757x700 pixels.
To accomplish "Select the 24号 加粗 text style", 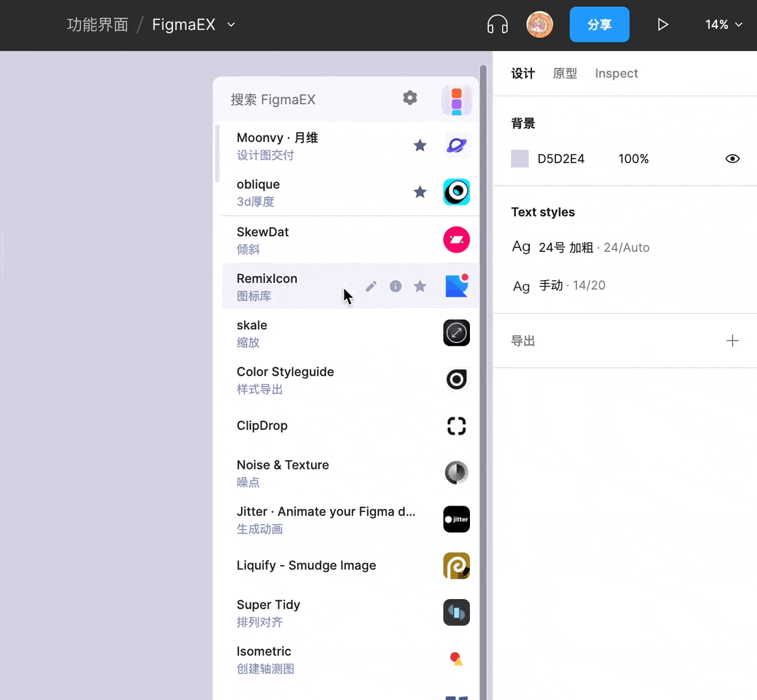I will click(580, 247).
